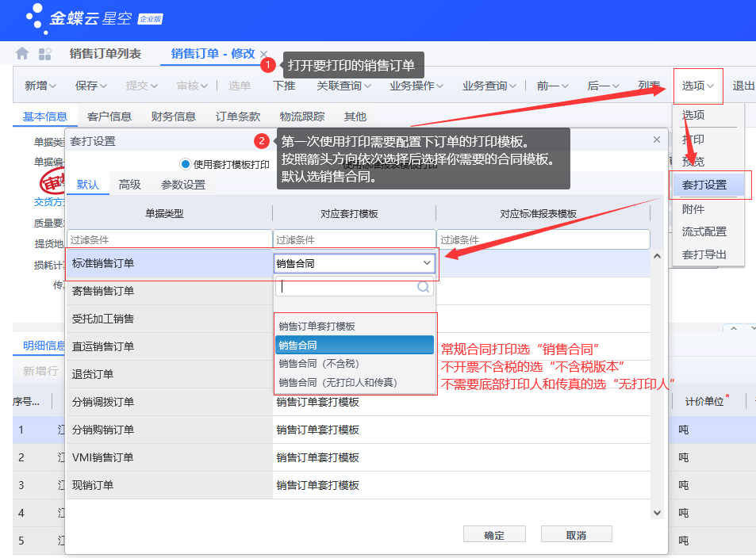Click the 新增行 button
Viewport: 756px width, 558px height.
[x=40, y=371]
